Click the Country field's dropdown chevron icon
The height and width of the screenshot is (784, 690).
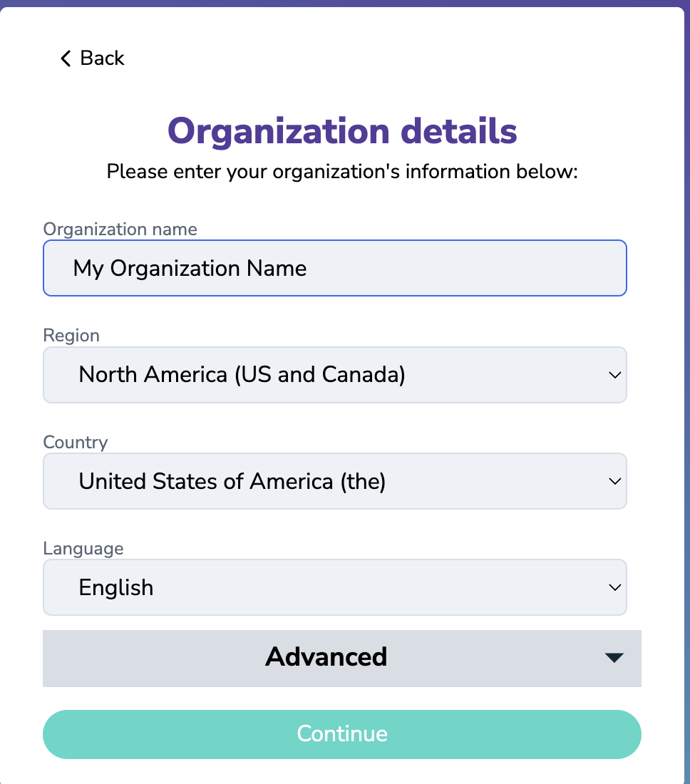point(614,481)
